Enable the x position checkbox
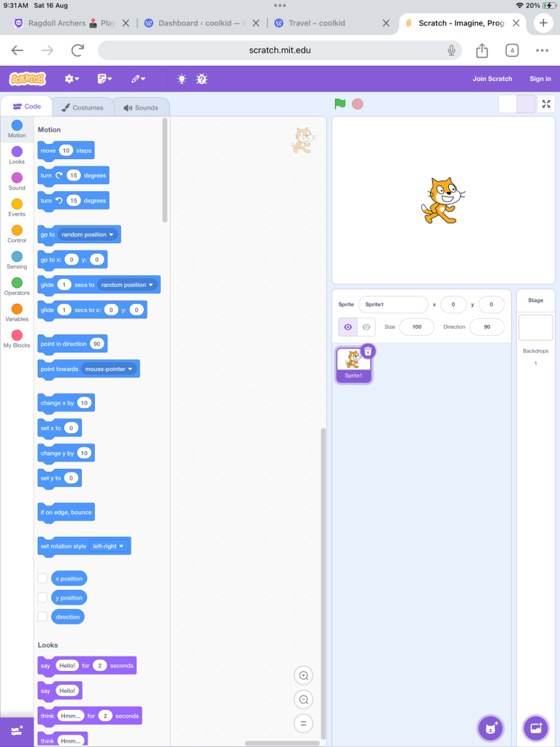This screenshot has width=560, height=747. [42, 578]
